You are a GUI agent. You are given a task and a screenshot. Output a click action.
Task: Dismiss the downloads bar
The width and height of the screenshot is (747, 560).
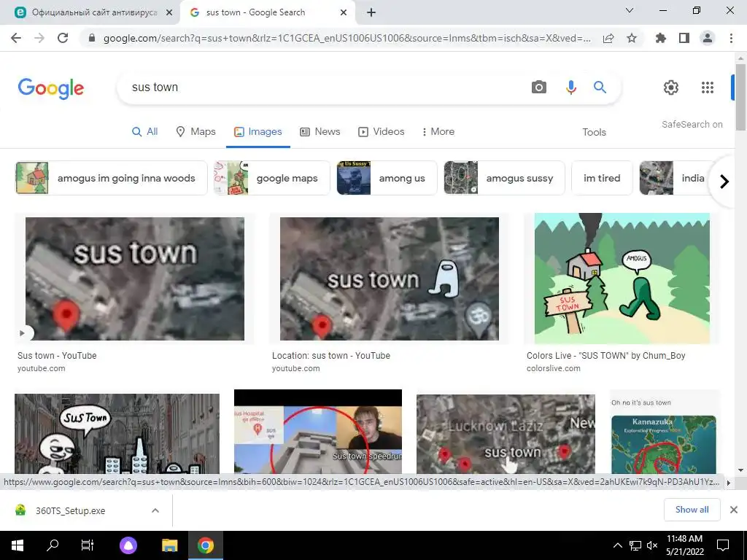click(734, 510)
